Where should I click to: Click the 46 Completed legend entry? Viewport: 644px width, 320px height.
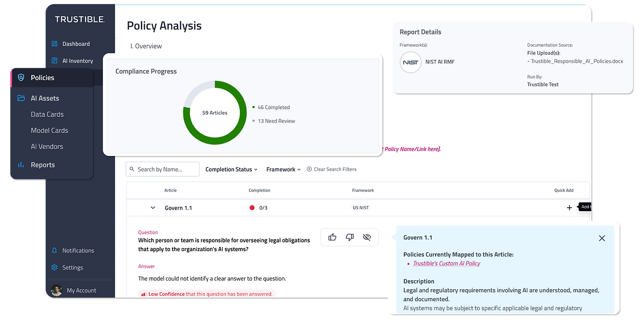(271, 107)
